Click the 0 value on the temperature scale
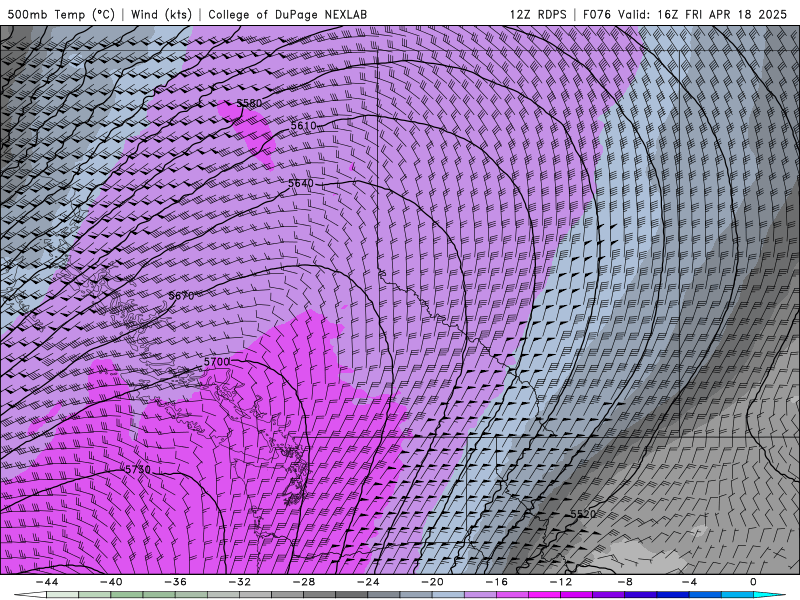800x600 pixels. 754,582
